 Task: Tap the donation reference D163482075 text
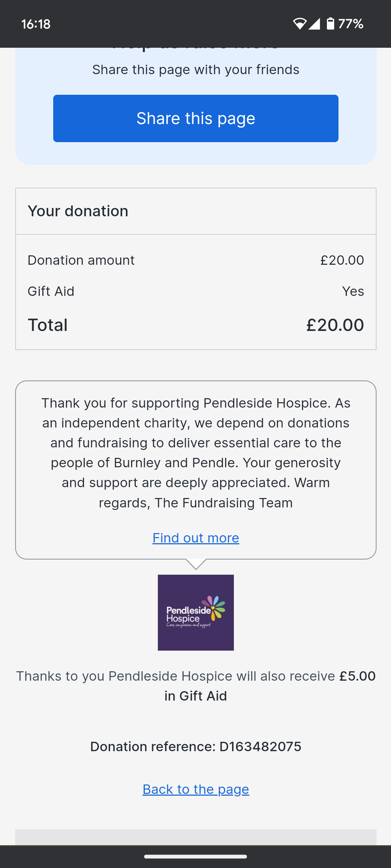(x=195, y=746)
